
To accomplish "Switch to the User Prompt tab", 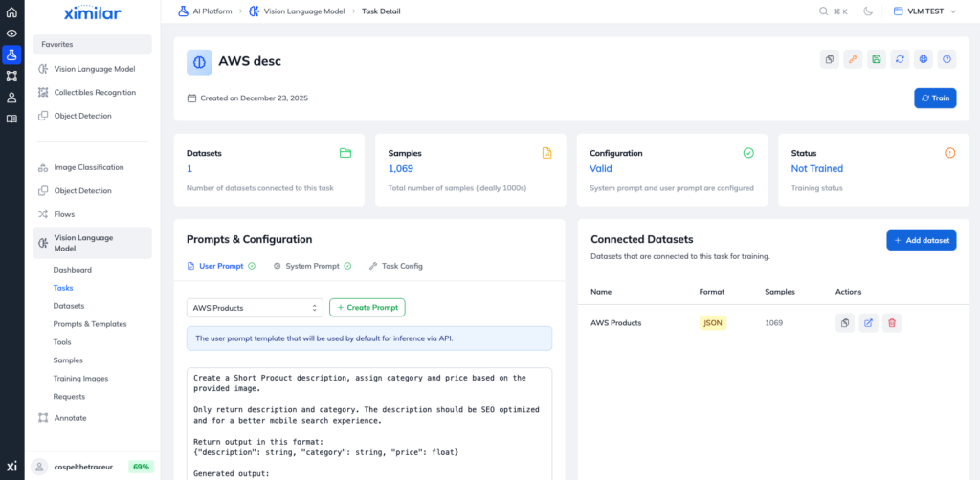I will pyautogui.click(x=221, y=266).
